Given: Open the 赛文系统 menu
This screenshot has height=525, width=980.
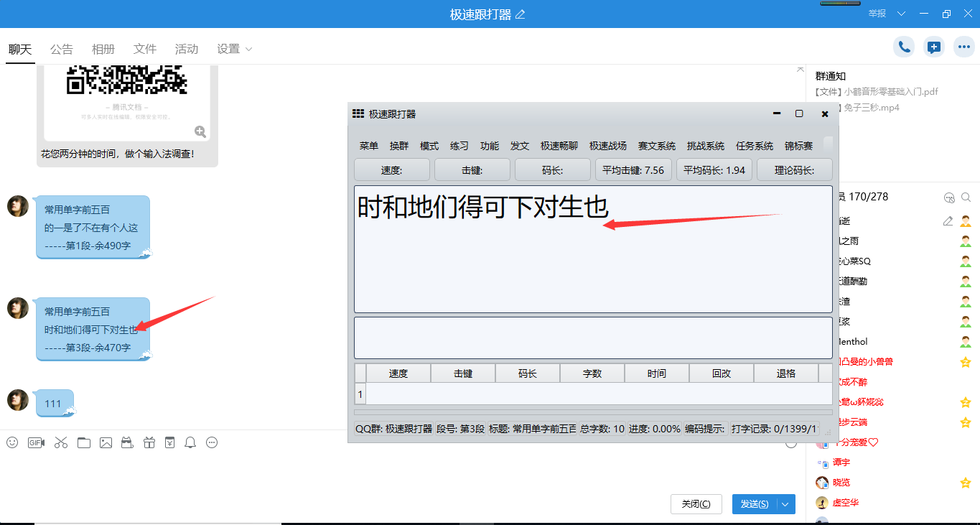Looking at the screenshot, I should [x=657, y=146].
